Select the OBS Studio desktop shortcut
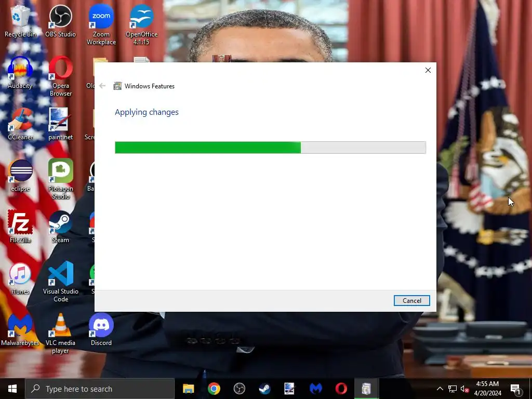The width and height of the screenshot is (532, 399). click(60, 21)
